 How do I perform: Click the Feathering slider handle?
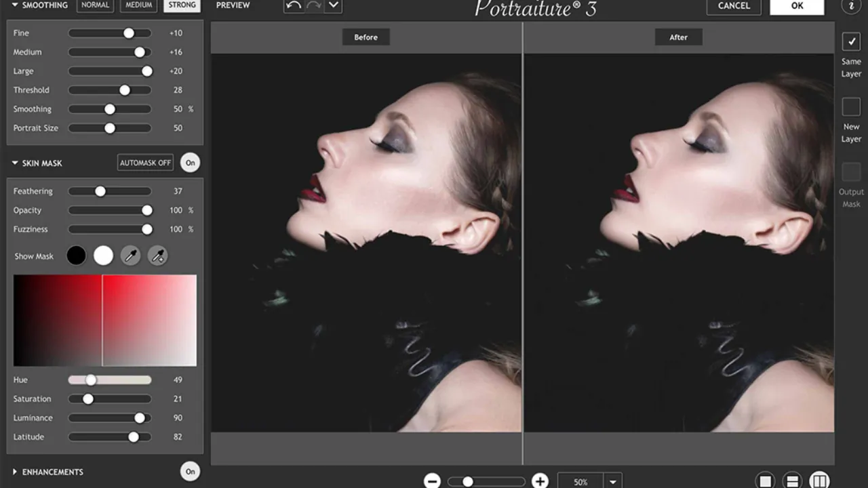(x=100, y=192)
